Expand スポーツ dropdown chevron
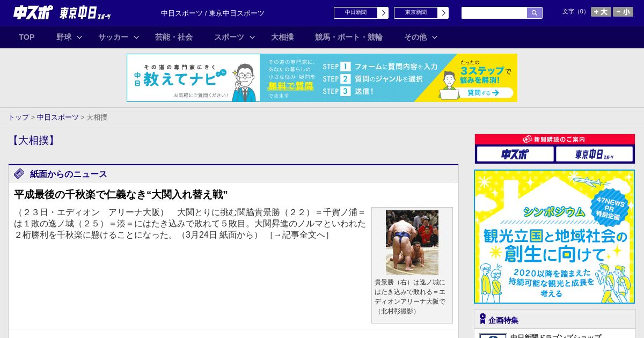The image size is (644, 338). 252,38
